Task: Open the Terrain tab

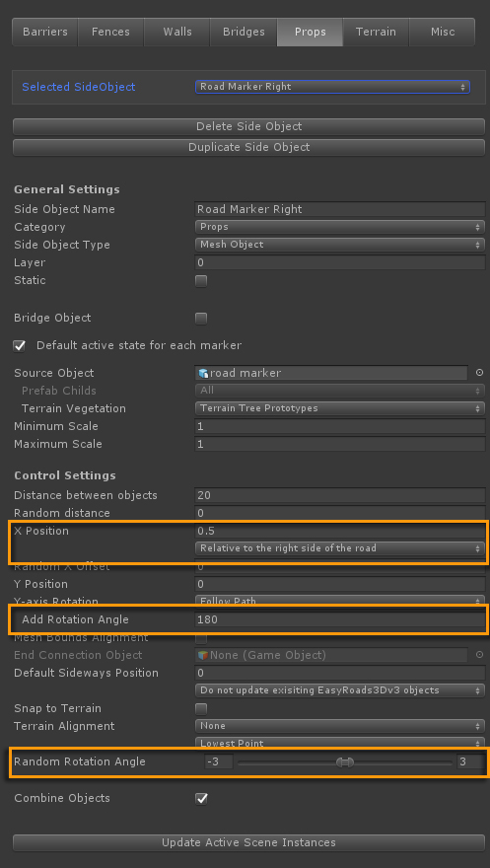Action: [376, 33]
